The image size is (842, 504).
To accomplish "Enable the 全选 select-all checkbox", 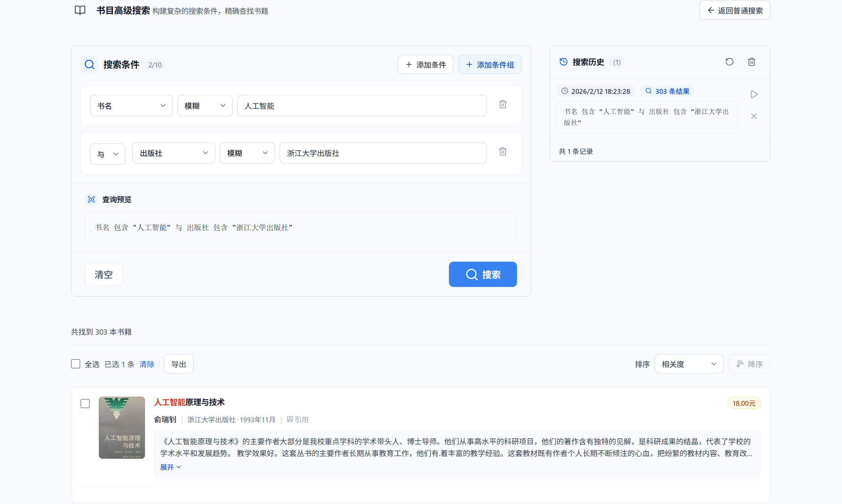I will coord(76,364).
